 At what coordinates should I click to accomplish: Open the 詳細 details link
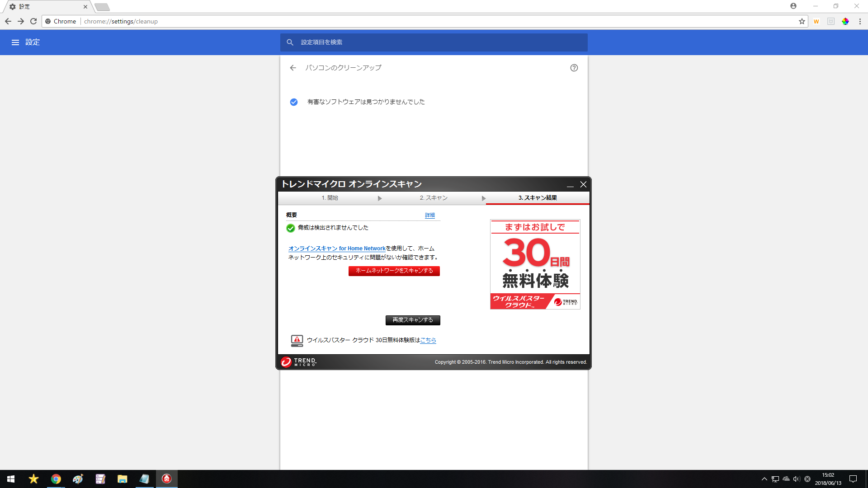[x=430, y=216]
